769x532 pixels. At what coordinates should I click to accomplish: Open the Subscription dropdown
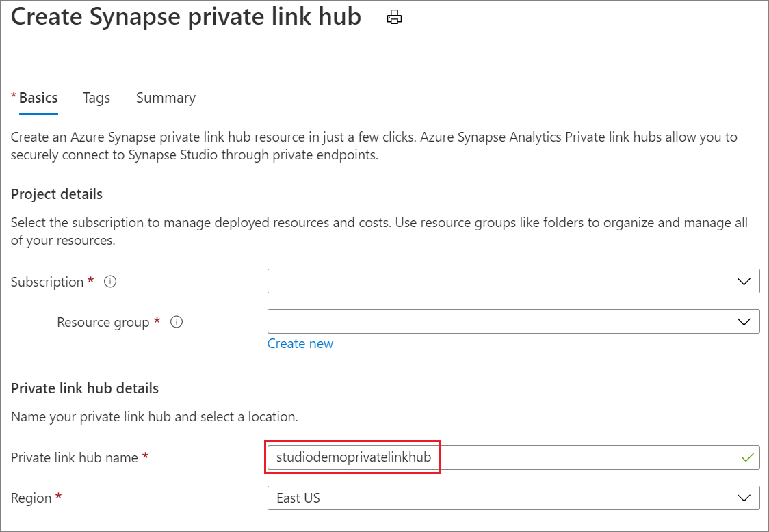coord(513,282)
